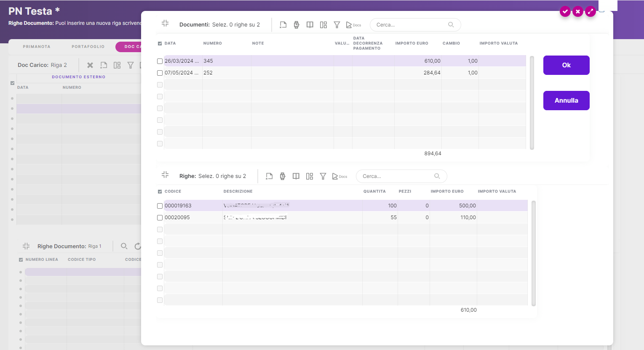Sort by the CAMBIO column header
644x350 pixels.
click(451, 43)
